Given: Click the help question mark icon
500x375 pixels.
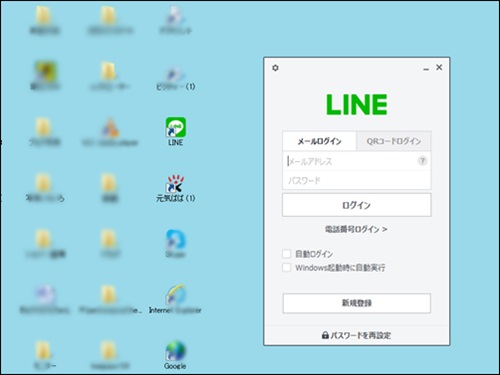Looking at the screenshot, I should [422, 161].
